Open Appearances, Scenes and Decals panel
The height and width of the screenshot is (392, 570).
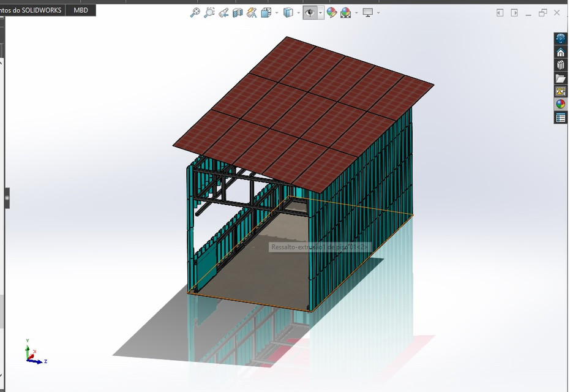point(561,103)
